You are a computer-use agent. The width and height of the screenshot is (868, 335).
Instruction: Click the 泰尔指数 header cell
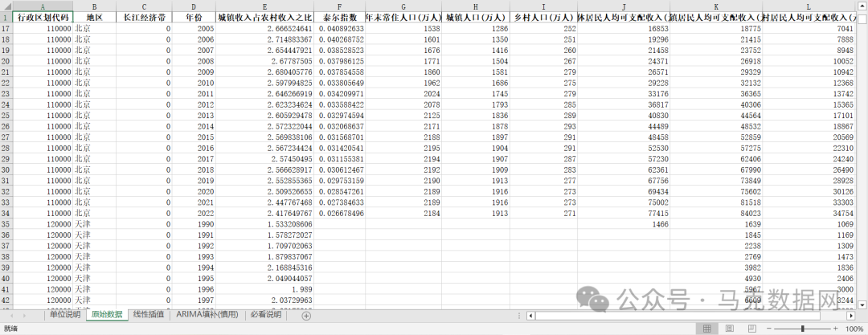339,17
